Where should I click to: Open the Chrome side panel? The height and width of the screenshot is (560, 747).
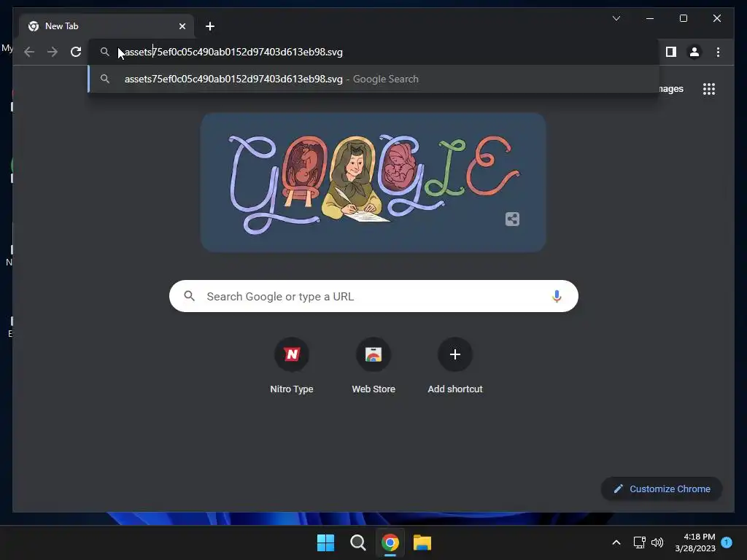tap(671, 52)
